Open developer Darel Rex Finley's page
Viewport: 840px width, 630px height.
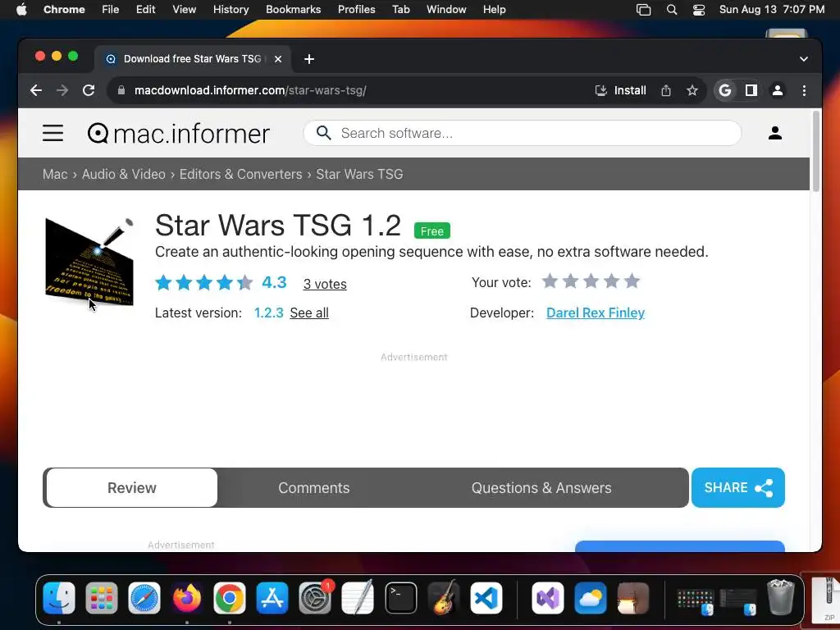point(596,313)
